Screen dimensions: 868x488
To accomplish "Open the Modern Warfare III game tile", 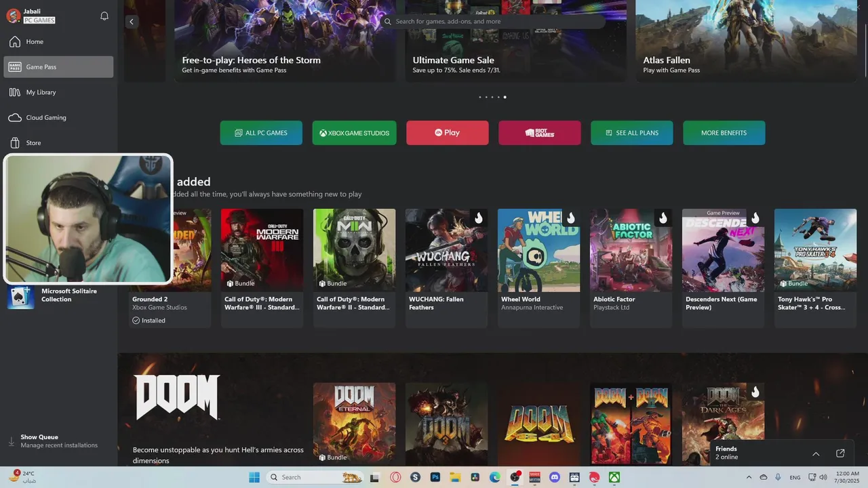I will tap(262, 268).
